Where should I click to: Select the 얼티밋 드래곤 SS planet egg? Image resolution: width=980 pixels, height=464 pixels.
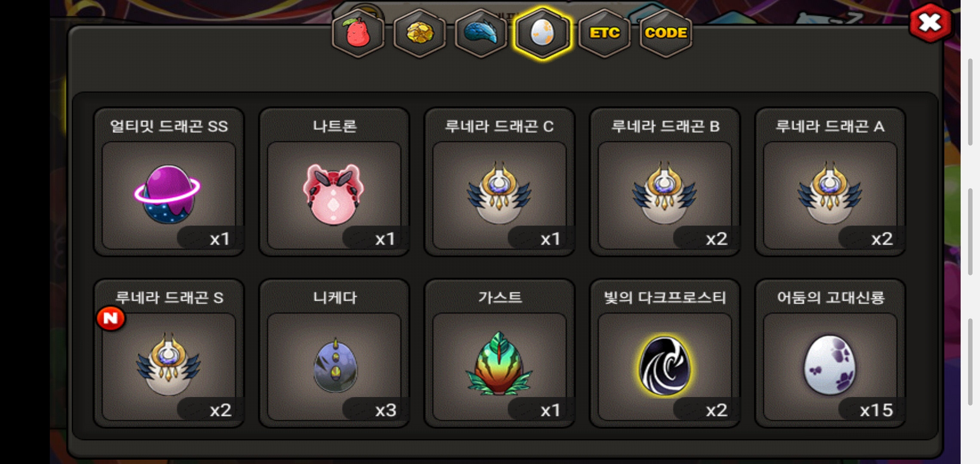tap(169, 182)
